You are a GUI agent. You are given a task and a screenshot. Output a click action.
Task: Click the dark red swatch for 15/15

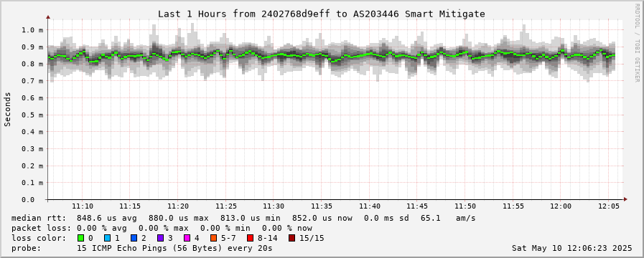click(x=291, y=238)
